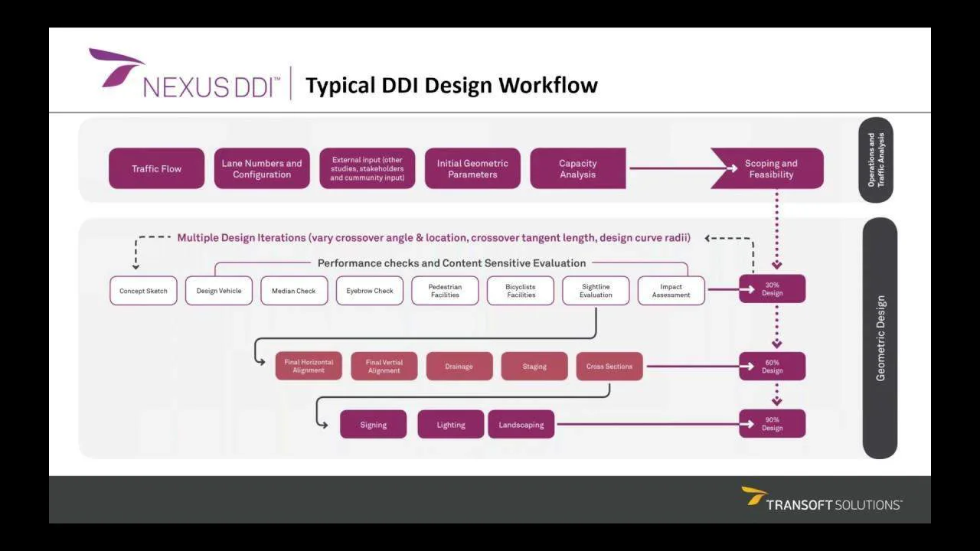Click the Nexus DDI logo
Viewport: 980px width, 551px height.
(x=185, y=74)
